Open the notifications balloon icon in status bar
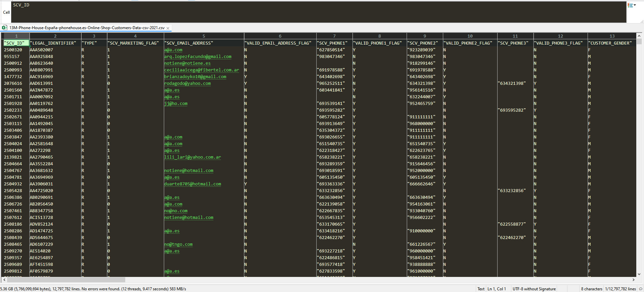Screen dimensions: 644x292 tap(641, 289)
